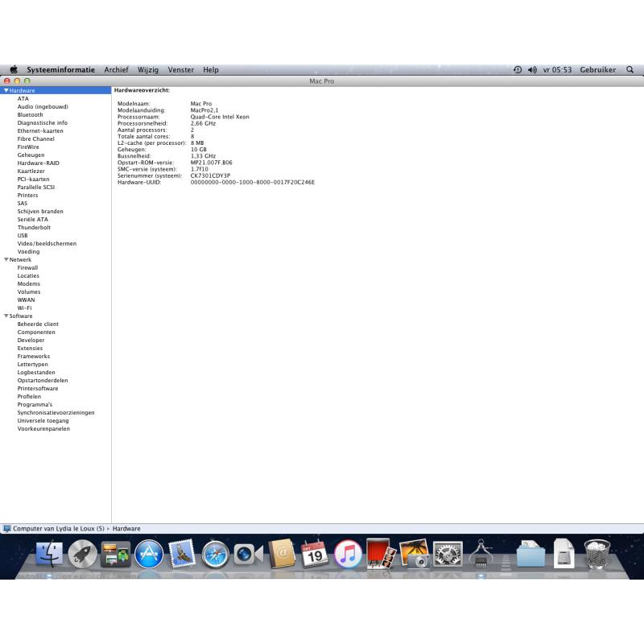The image size is (644, 644).
Task: Open the Gebruiker user menu
Action: 597,70
